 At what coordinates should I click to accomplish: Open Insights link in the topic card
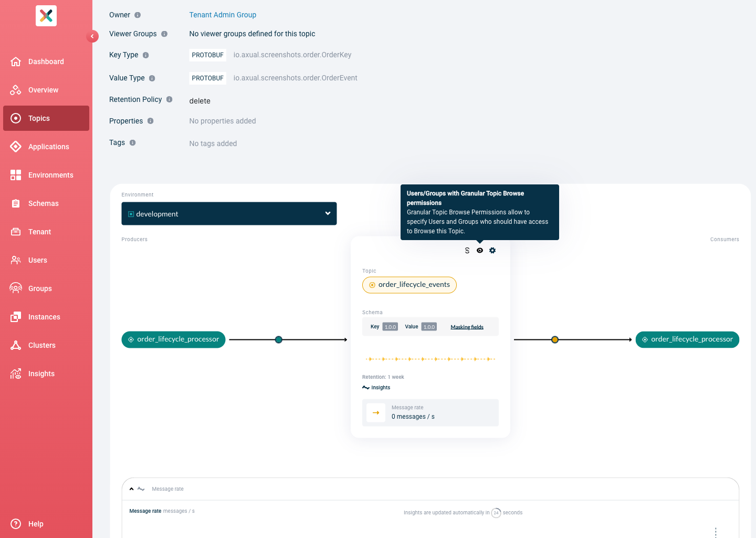[x=376, y=388]
